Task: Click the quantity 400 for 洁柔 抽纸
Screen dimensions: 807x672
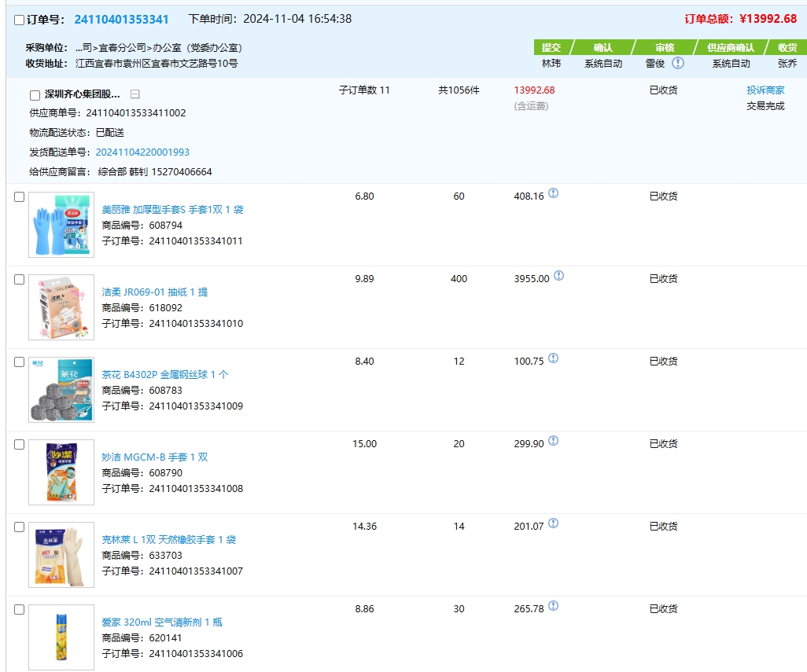Action: (459, 279)
